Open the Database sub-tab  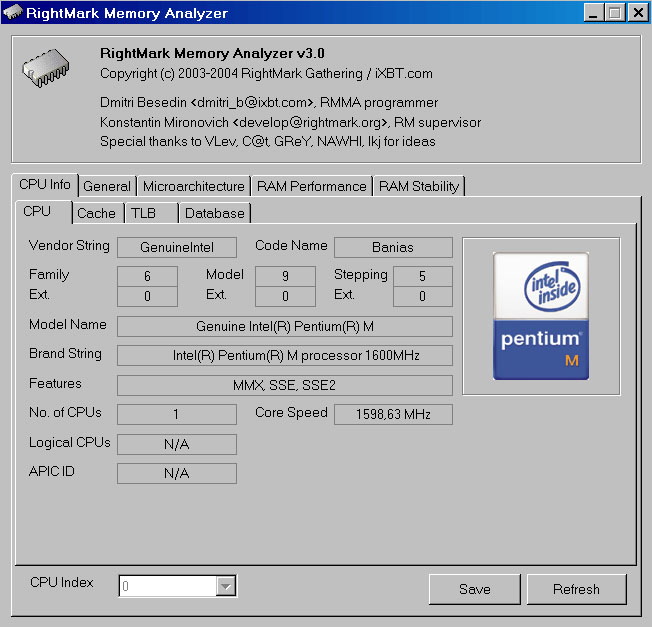[215, 213]
